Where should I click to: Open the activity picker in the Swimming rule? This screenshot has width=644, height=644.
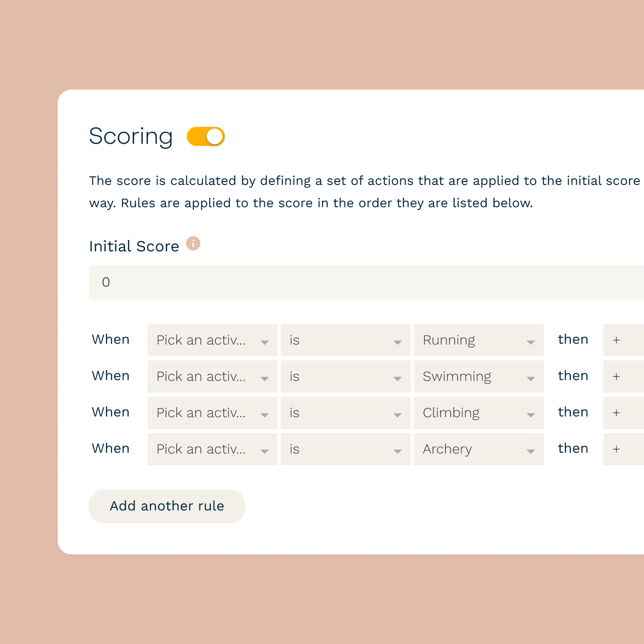pyautogui.click(x=212, y=376)
